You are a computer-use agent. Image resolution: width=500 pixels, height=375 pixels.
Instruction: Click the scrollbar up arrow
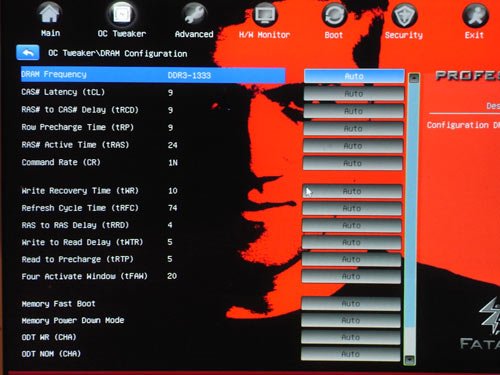point(414,79)
